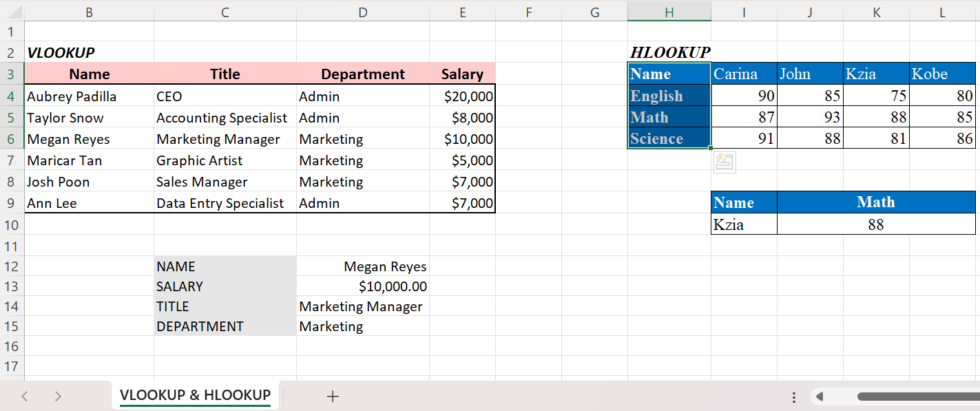Screen dimensions: 980x411
Task: Select the row 10 header
Action: click(12, 224)
